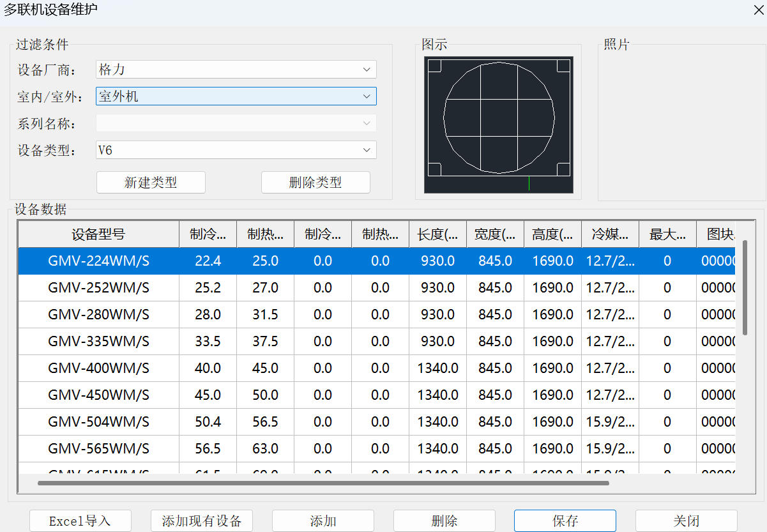
Task: Select row GMV-504WM/S
Action: click(377, 422)
